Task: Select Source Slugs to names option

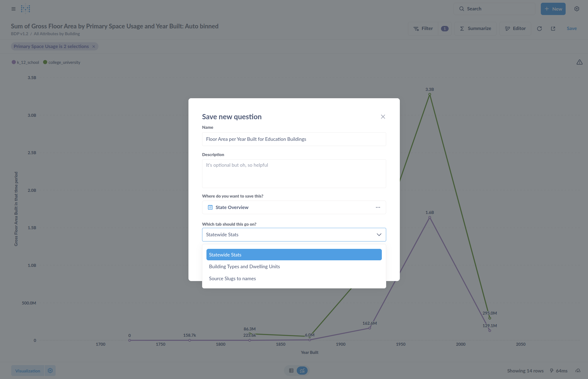Action: [x=232, y=279]
